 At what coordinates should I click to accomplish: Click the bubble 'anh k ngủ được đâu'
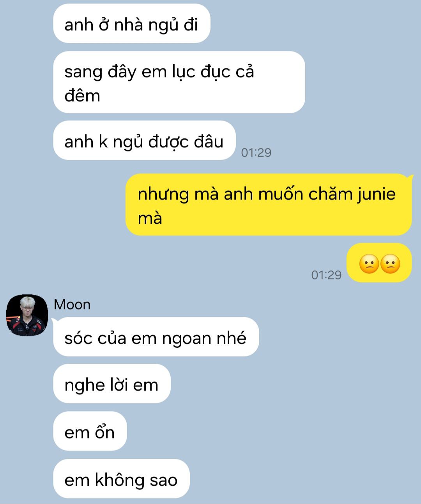point(144,140)
